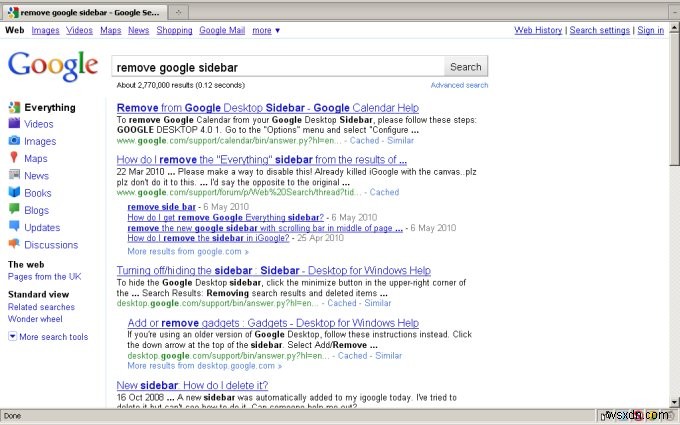
Task: Click the orange Discussions icon
Action: [14, 244]
